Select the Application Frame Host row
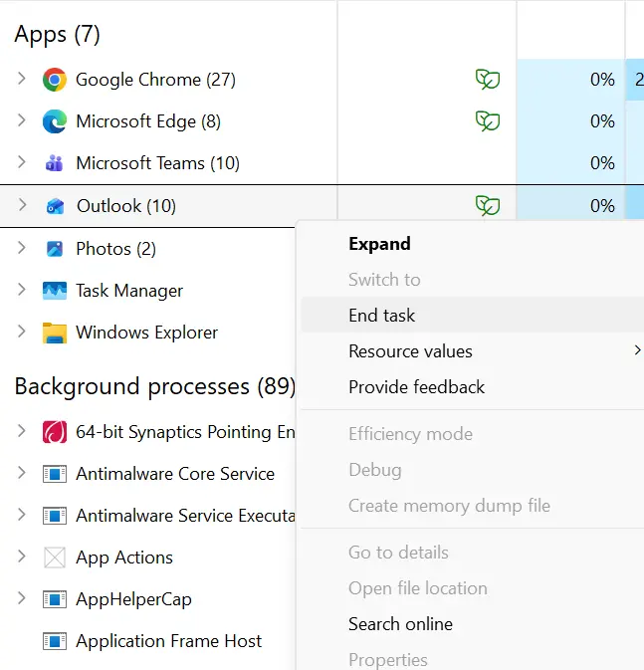Image resolution: width=644 pixels, height=670 pixels. 168,641
